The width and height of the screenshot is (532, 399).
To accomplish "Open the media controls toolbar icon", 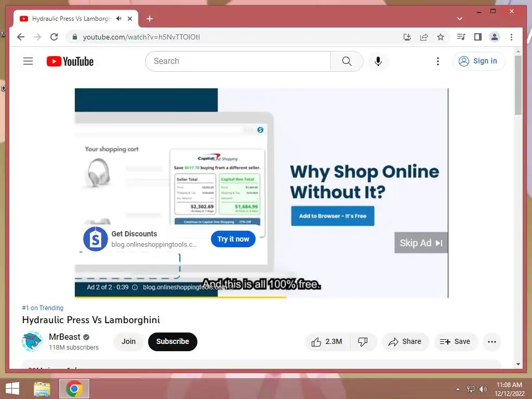I will 461,37.
